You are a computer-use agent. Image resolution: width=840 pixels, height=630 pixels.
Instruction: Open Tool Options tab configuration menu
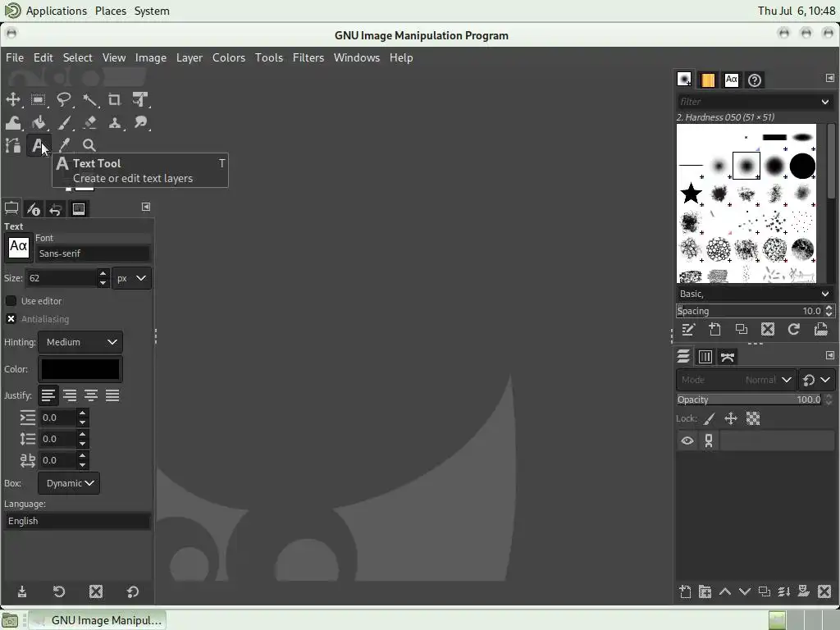[x=146, y=207]
